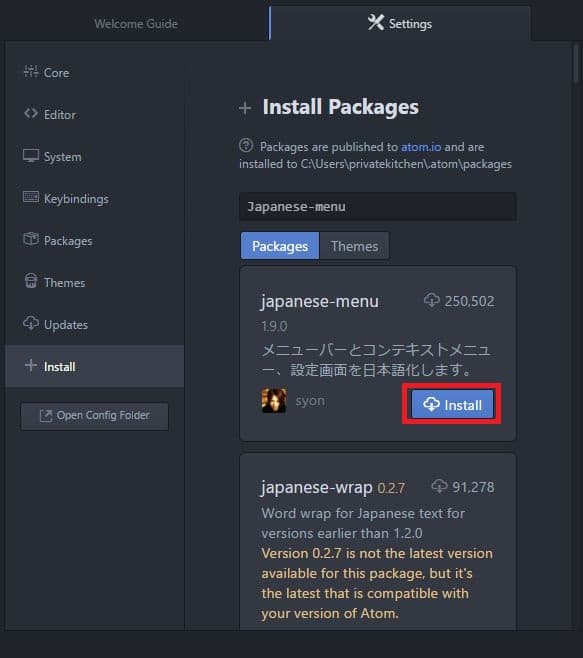Click the Open Config Folder button
Viewport: 583px width, 658px height.
95,416
